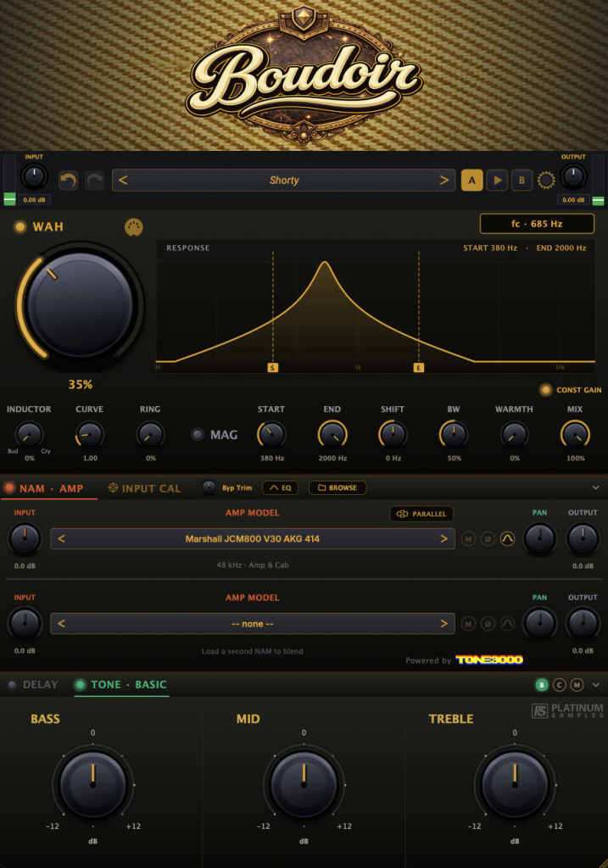The image size is (608, 868).
Task: Click the redo arrow icon
Action: coord(95,181)
